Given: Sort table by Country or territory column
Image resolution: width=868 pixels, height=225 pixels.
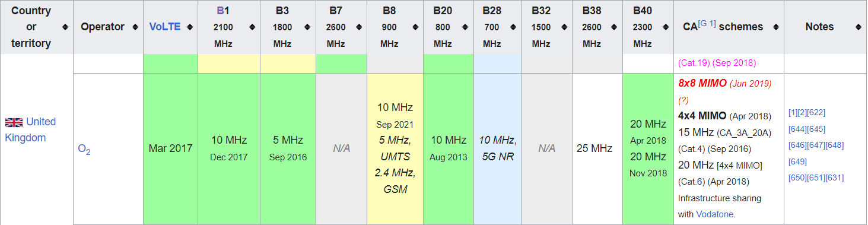Looking at the screenshot, I should [65, 27].
